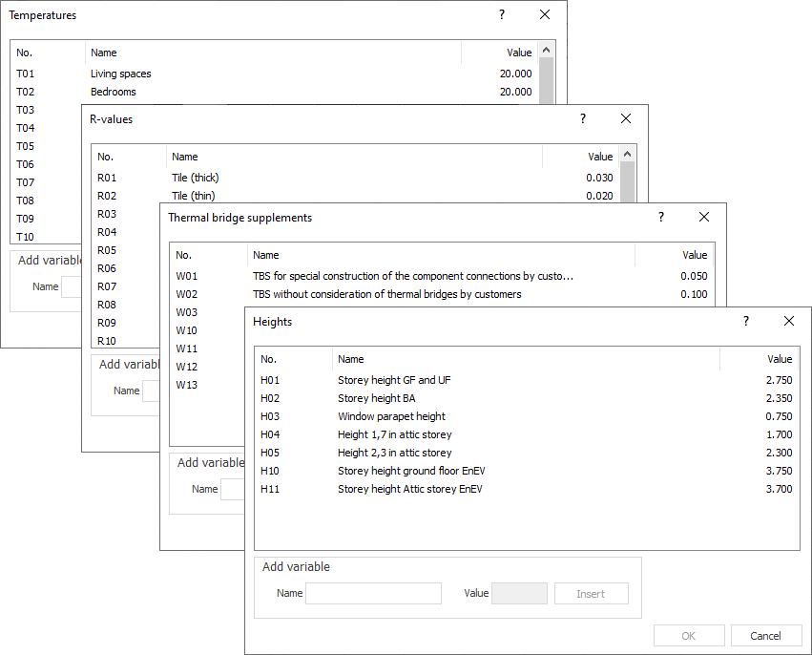812x655 pixels.
Task: Open help in the Temperatures dialog
Action: 501,14
